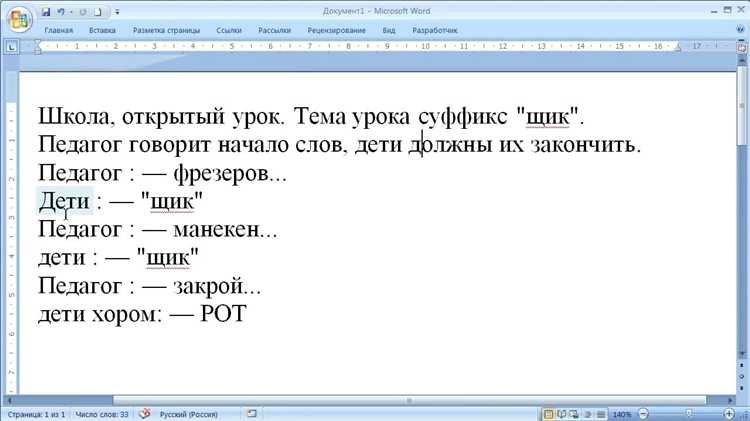Click the Save icon in Quick Access Toolbar
The image size is (750, 421).
coord(46,11)
